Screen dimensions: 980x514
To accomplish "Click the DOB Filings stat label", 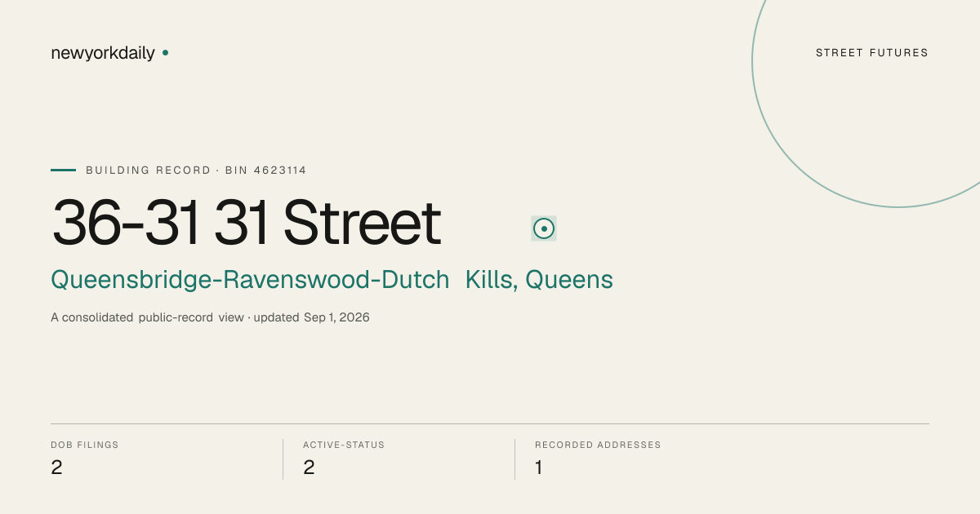I will click(x=85, y=445).
